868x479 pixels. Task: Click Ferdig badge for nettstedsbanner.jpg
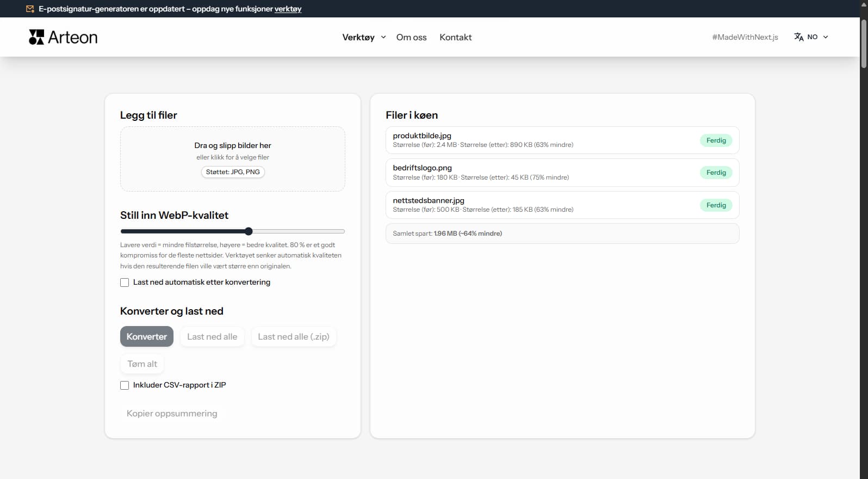pos(716,205)
